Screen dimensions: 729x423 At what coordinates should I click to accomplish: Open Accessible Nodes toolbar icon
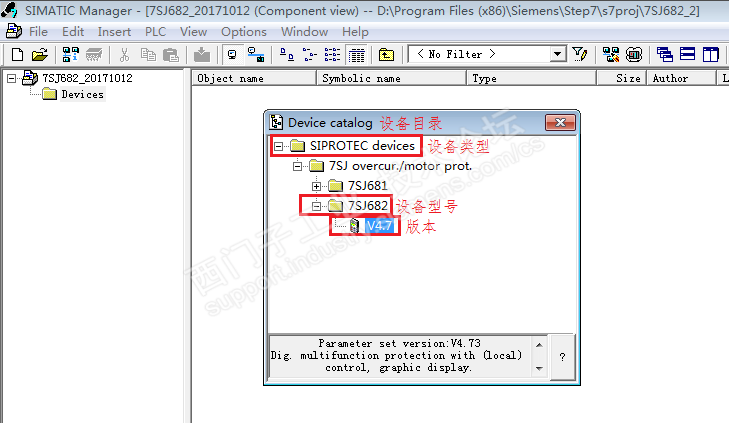[x=71, y=55]
